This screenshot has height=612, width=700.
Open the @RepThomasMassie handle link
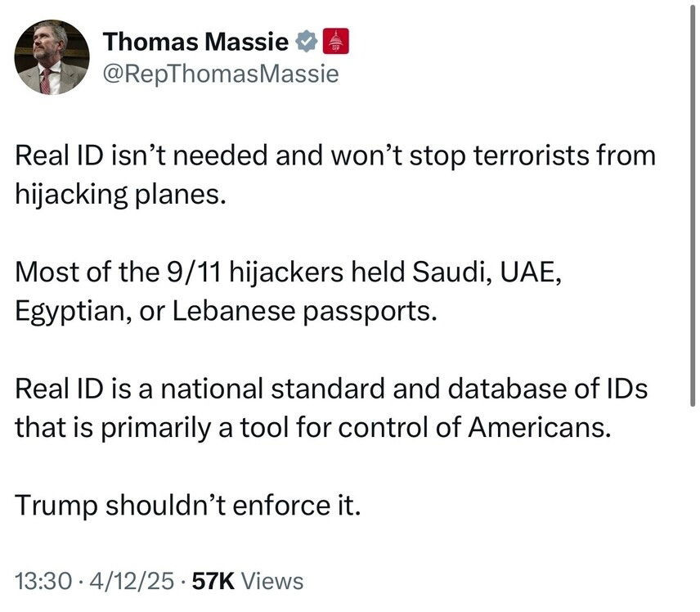tap(221, 74)
